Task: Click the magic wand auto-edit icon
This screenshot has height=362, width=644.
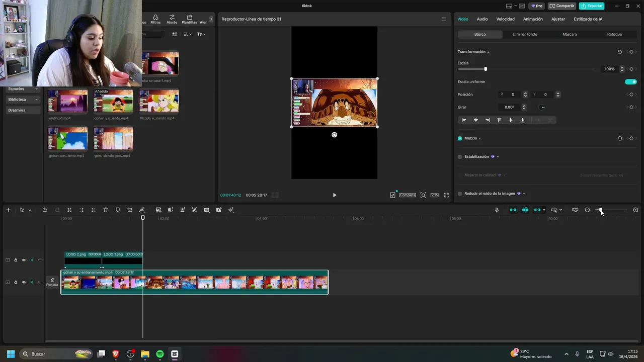Action: pos(194,210)
